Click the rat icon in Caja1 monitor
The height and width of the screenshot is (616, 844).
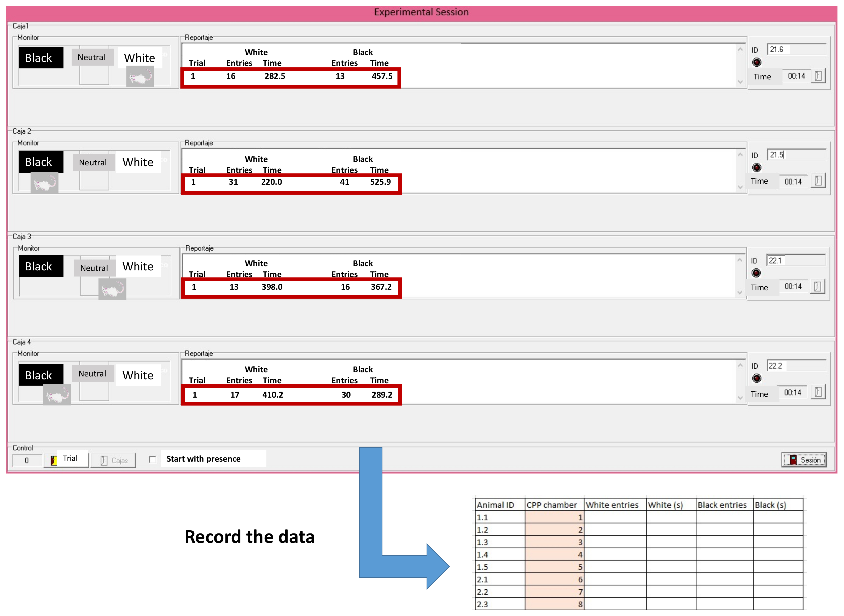tap(140, 77)
